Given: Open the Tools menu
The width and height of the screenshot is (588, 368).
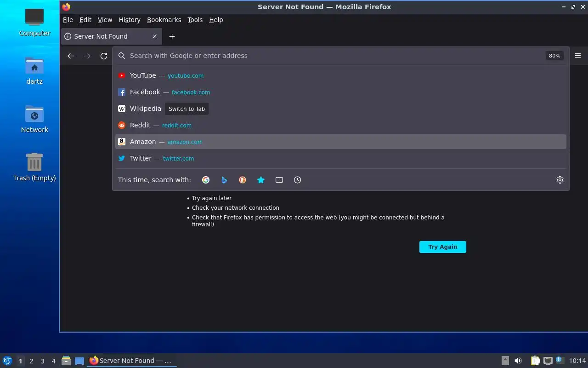Looking at the screenshot, I should (195, 20).
